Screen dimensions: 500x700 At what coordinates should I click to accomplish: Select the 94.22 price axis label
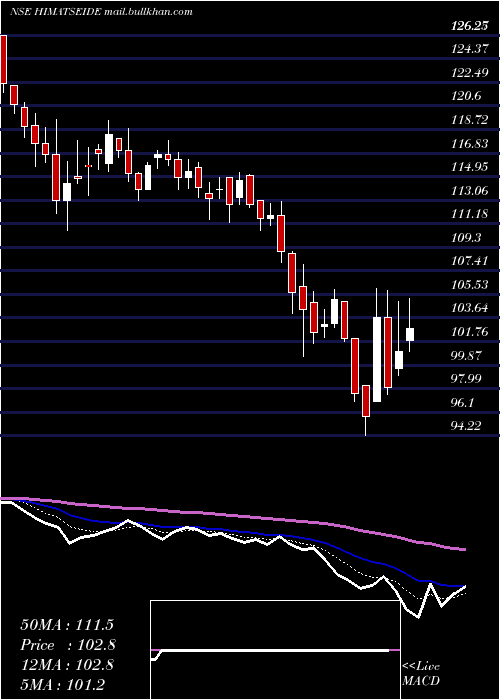coord(466,426)
